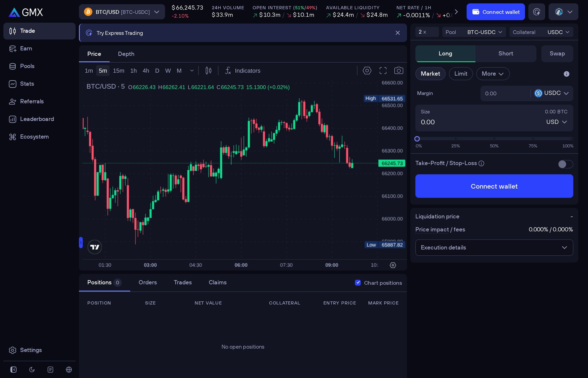Toggle dark mode with the moon icon

point(32,370)
